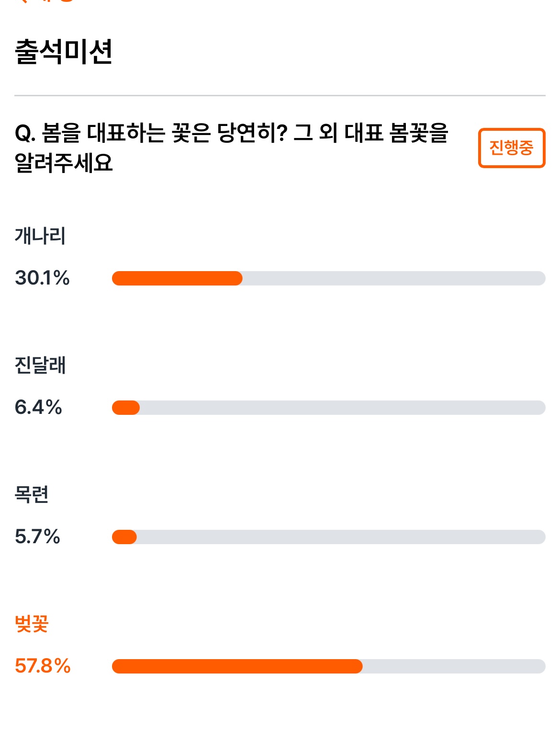Image resolution: width=560 pixels, height=742 pixels.
Task: Click the gray remainder of 벚꽃 bar
Action: pyautogui.click(x=454, y=666)
